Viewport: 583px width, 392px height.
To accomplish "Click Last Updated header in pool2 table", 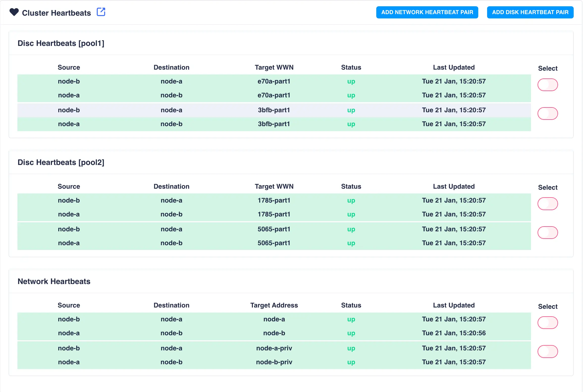I will point(454,186).
